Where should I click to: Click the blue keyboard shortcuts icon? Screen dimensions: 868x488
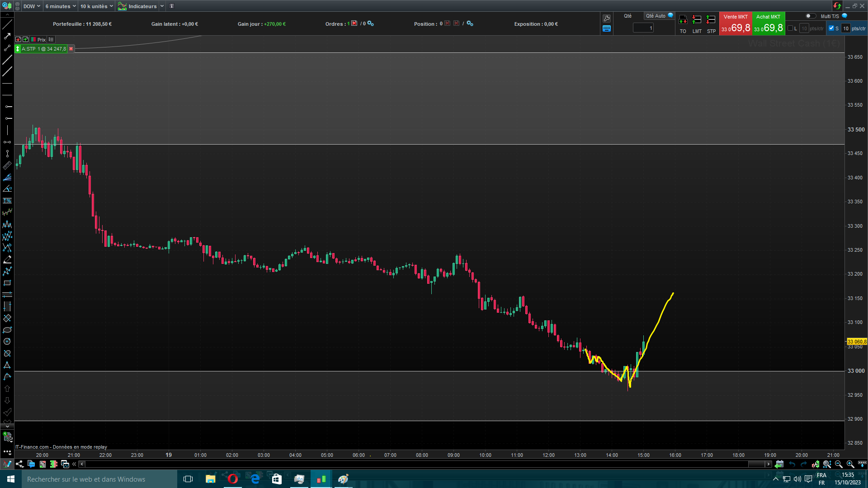pos(607,28)
